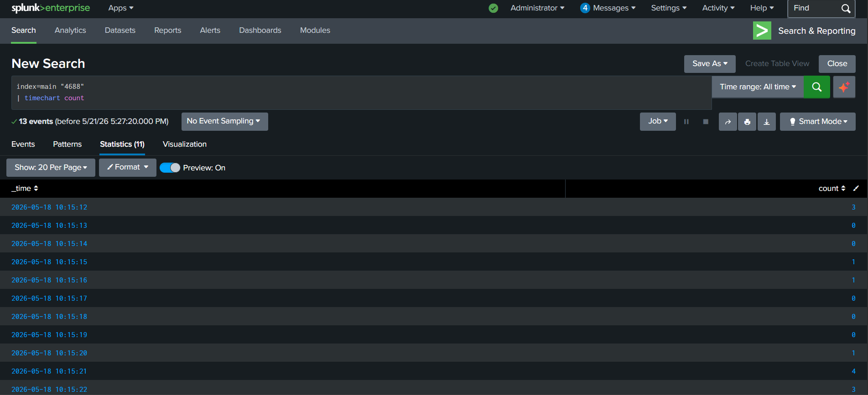Open the Datasets nav tab
This screenshot has height=395, width=868.
pos(120,31)
